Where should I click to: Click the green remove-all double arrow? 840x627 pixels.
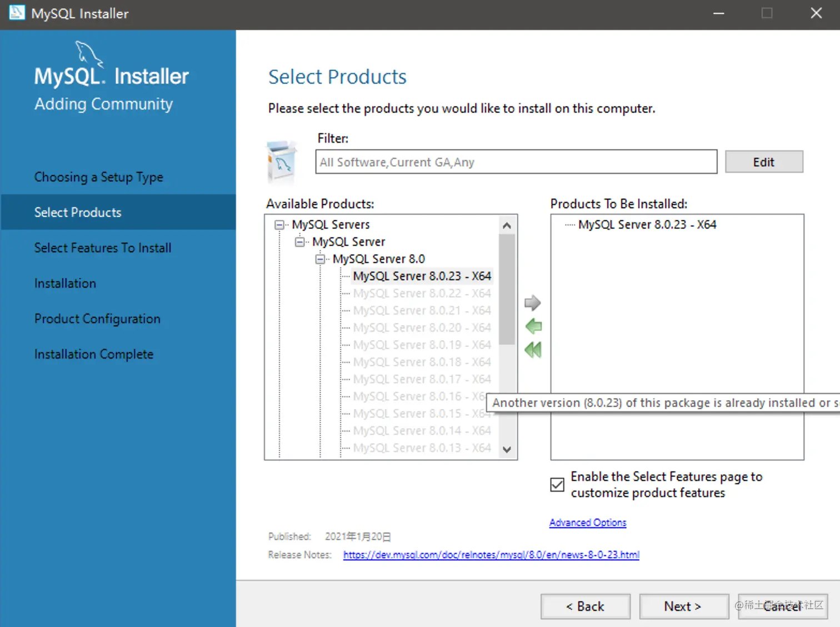point(533,350)
